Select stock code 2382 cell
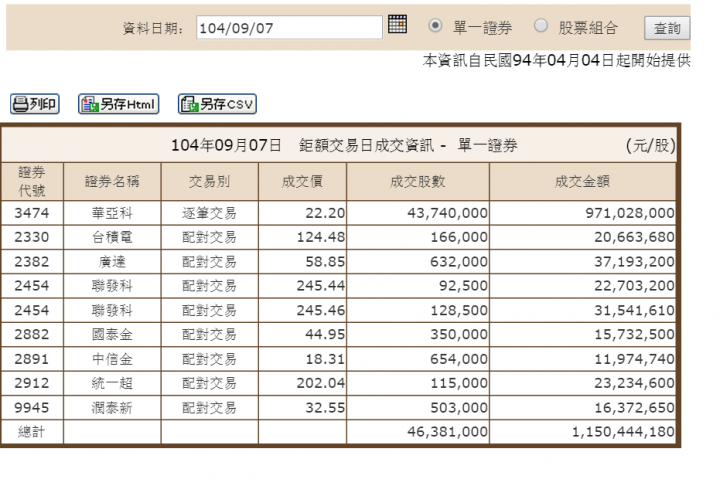Viewport: 720px width, 486px height. tap(32, 262)
